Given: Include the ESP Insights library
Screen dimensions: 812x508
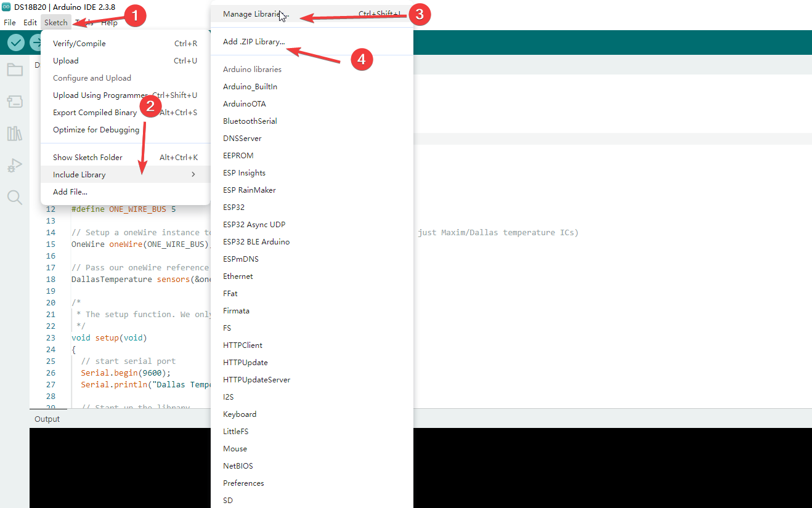Looking at the screenshot, I should coord(312,173).
